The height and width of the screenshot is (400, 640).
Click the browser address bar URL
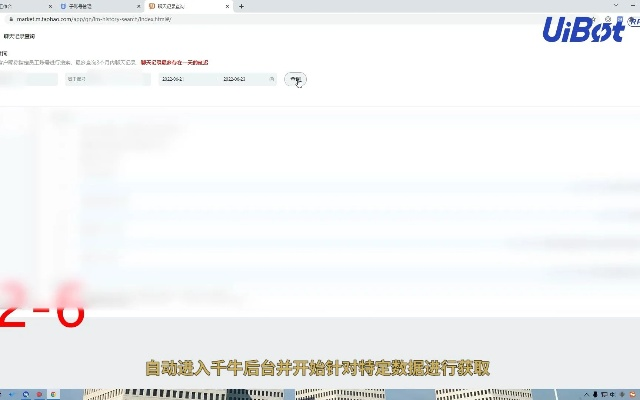tap(94, 19)
